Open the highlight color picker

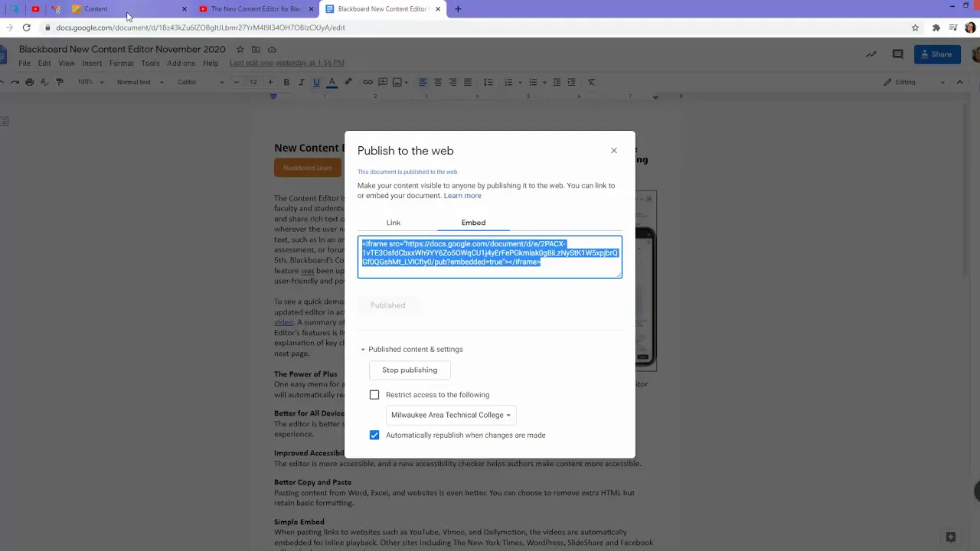coord(348,82)
